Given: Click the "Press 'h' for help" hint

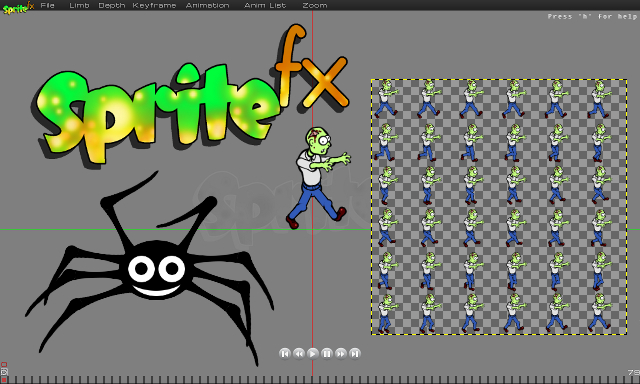Looking at the screenshot, I should 592,16.
